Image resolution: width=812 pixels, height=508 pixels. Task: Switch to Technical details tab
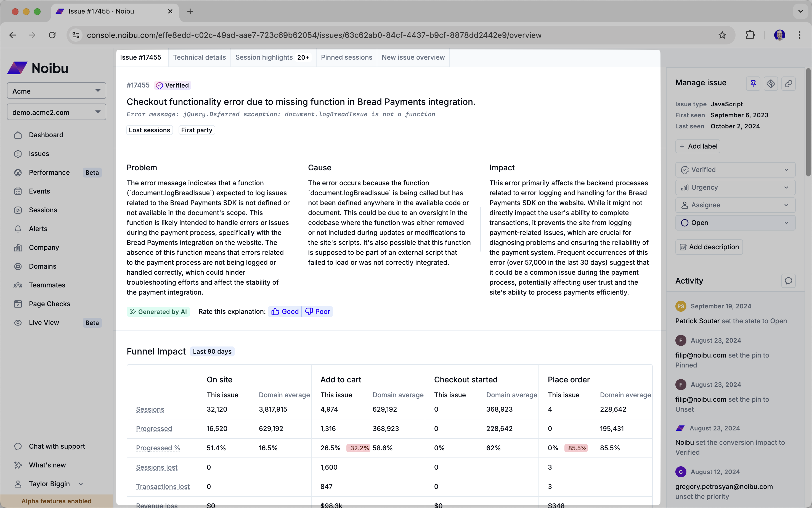point(200,57)
